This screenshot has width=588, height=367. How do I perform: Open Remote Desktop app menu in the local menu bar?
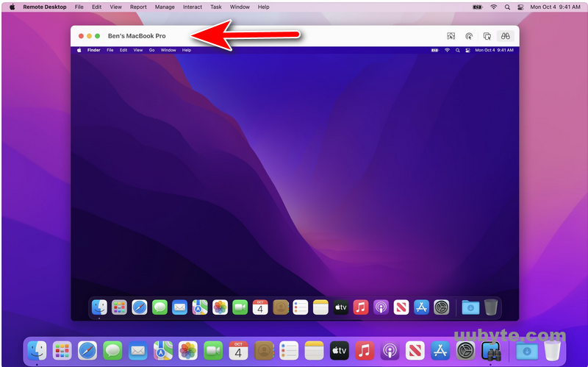(45, 7)
